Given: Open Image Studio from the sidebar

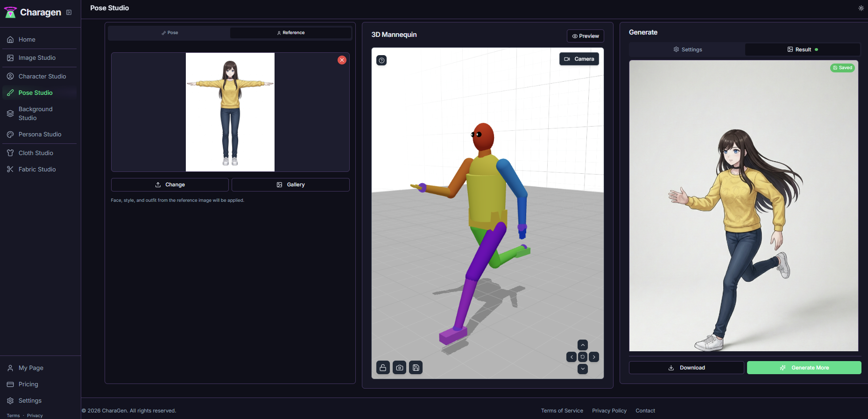Looking at the screenshot, I should point(39,58).
